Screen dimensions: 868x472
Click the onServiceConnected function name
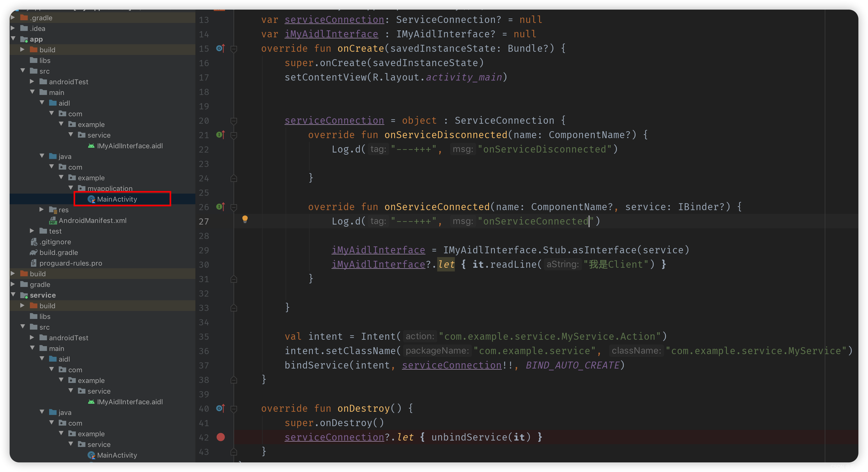click(x=437, y=207)
